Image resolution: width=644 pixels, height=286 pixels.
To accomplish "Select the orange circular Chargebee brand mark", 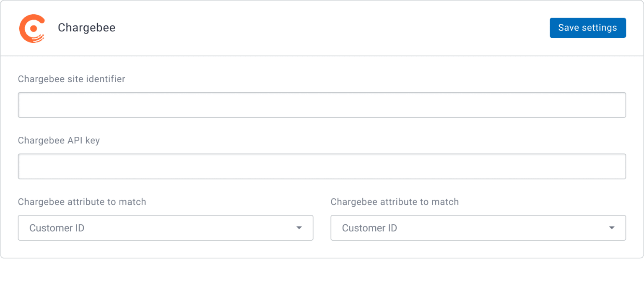I will [33, 28].
